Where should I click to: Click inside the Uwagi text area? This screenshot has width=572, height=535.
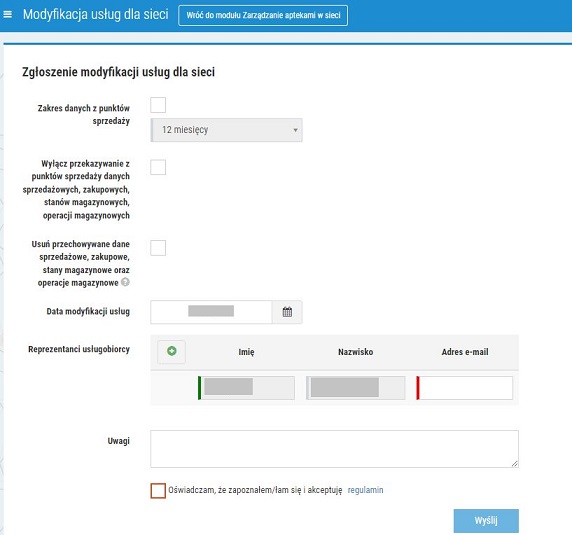click(334, 449)
